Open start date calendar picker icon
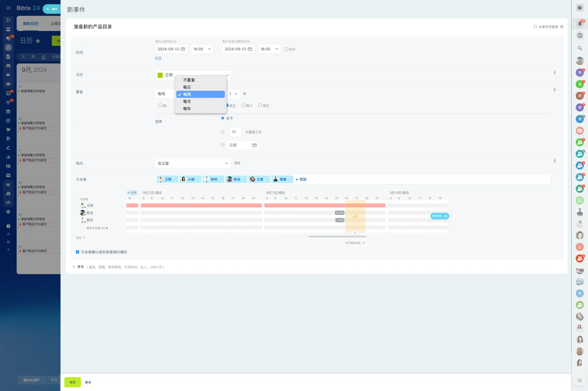This screenshot has height=391, width=588. pos(183,49)
